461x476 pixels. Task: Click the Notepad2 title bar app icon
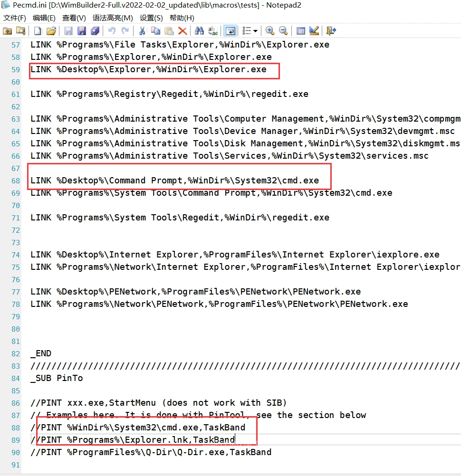click(6, 5)
